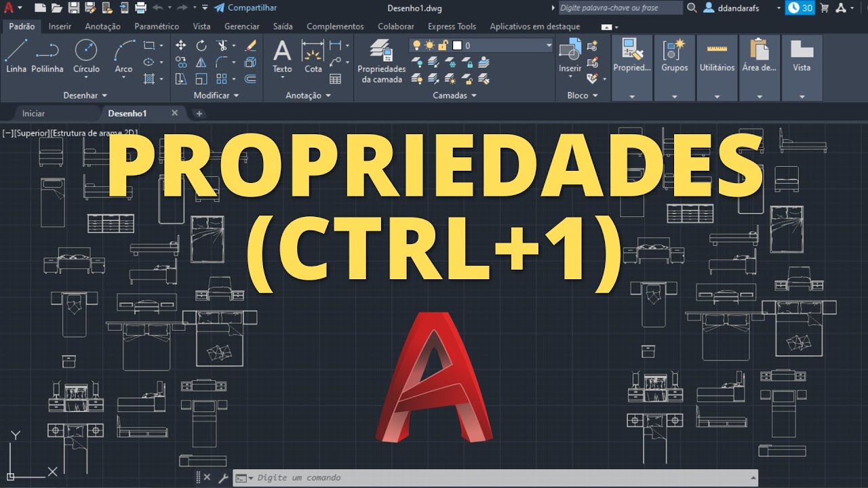The image size is (868, 488).
Task: Click the Plot (print) icon
Action: pos(140,8)
